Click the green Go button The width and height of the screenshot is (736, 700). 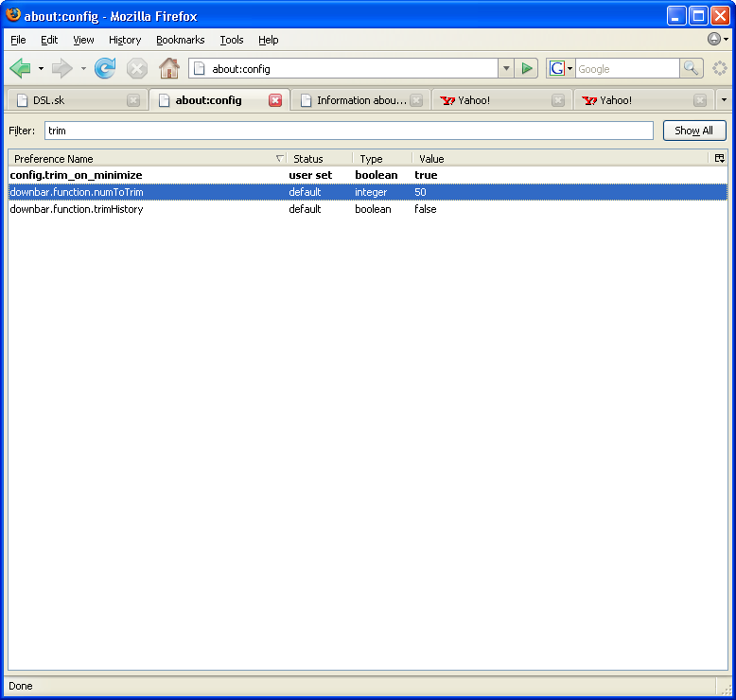527,68
